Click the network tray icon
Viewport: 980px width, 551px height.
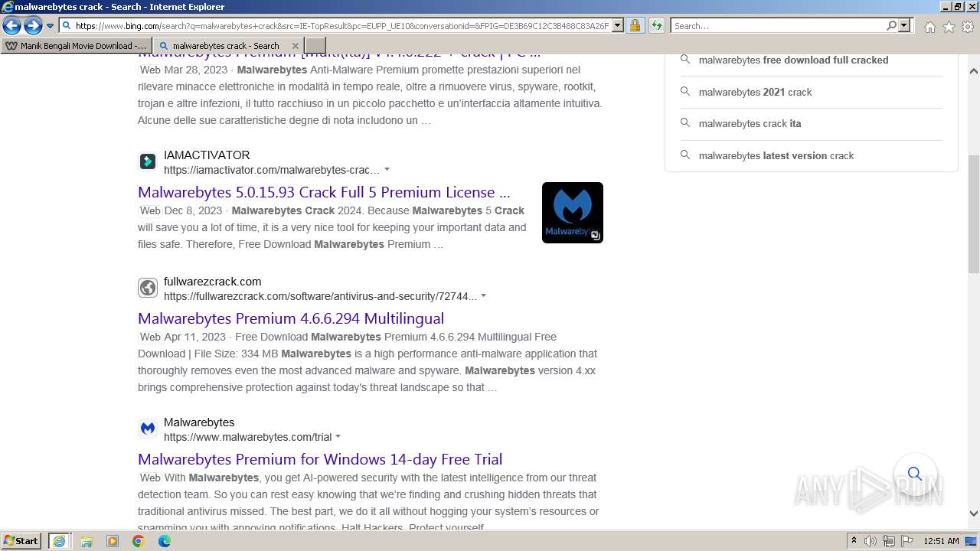pyautogui.click(x=889, y=541)
